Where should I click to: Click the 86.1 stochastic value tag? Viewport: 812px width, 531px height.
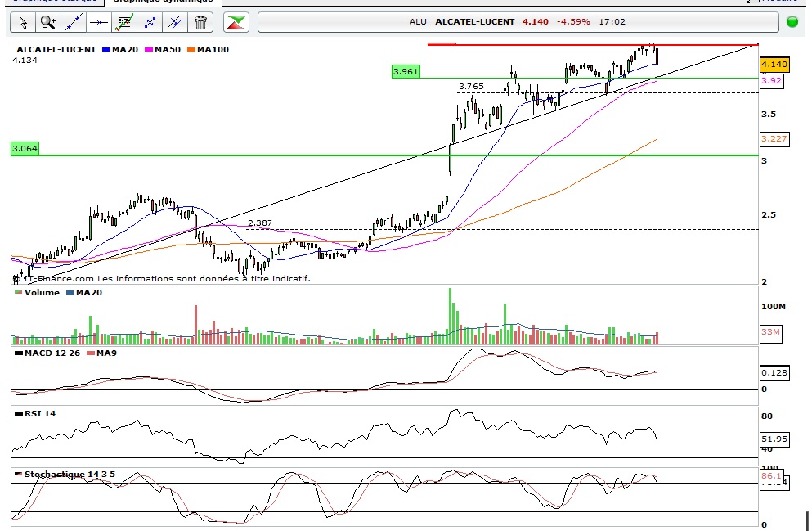(771, 476)
